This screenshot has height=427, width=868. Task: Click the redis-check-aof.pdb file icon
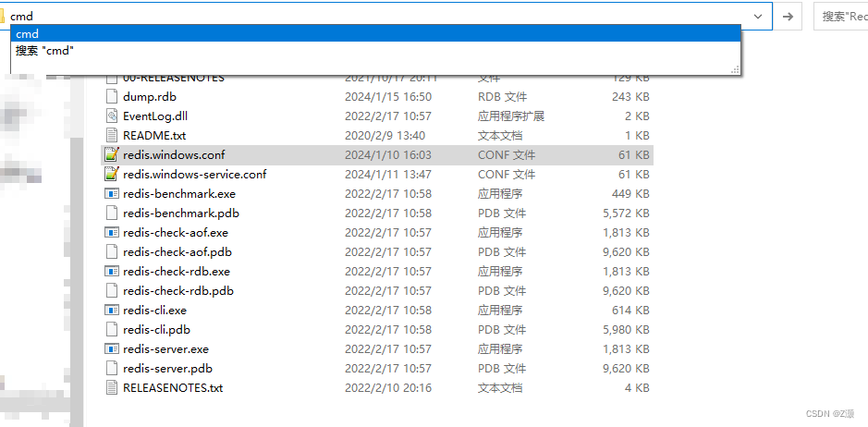tap(113, 252)
